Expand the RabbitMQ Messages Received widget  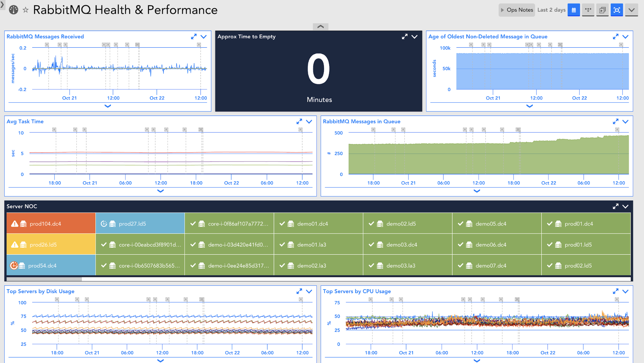pyautogui.click(x=194, y=37)
